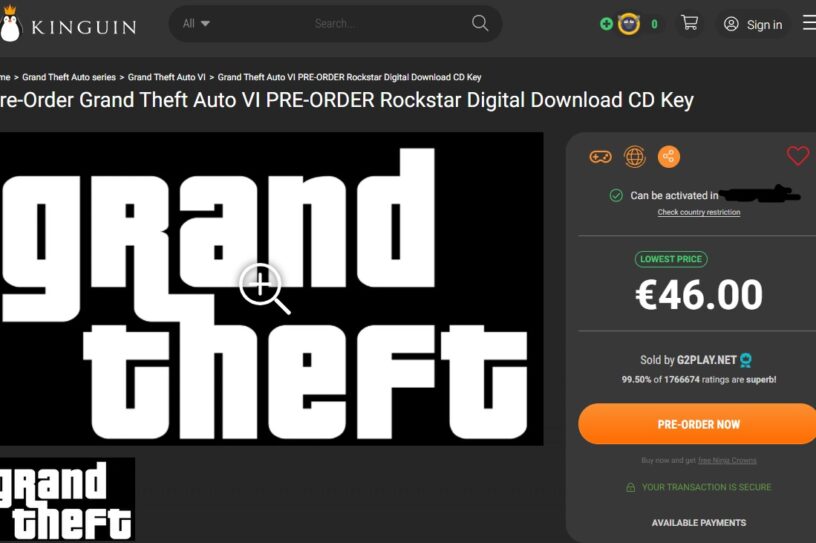
Task: Open Grand Theft Auto series breadcrumb
Action: click(69, 77)
